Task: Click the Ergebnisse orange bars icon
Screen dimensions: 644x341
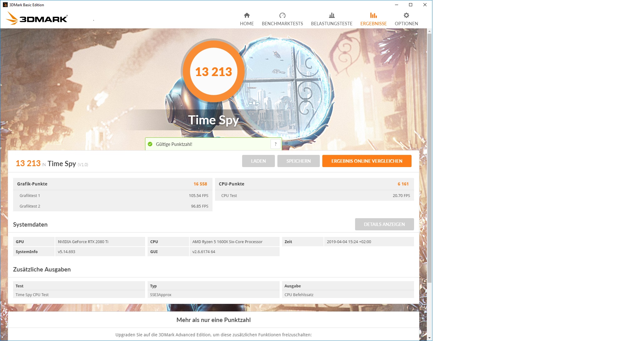Action: point(373,15)
